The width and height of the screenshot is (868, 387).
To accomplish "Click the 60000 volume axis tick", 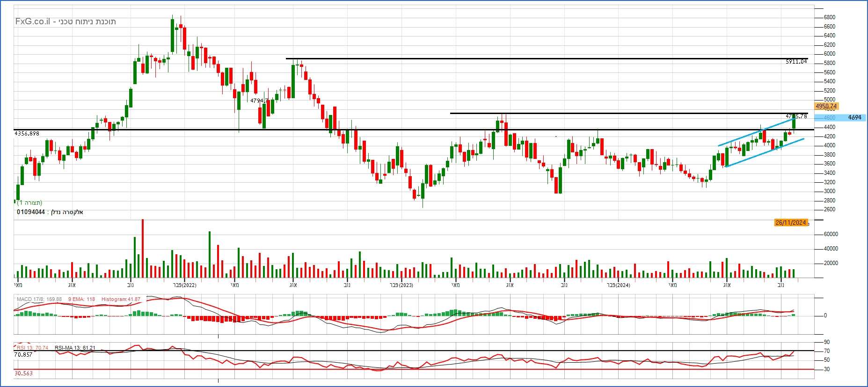I will (x=831, y=234).
